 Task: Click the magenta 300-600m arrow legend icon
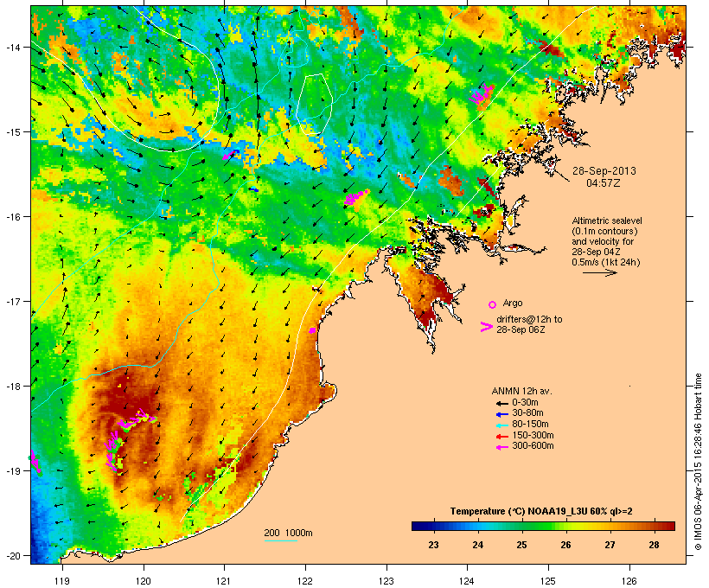coord(501,447)
